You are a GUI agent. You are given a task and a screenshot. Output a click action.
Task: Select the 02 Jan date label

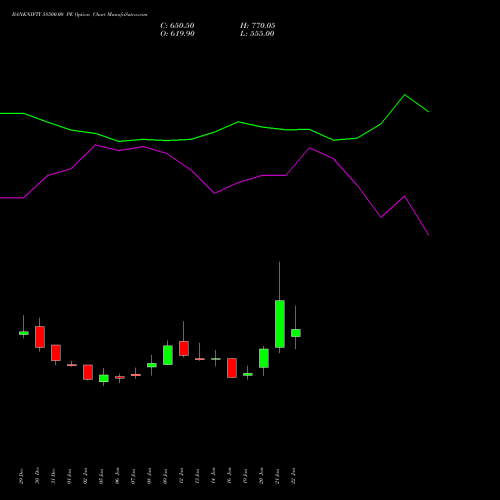point(85,476)
